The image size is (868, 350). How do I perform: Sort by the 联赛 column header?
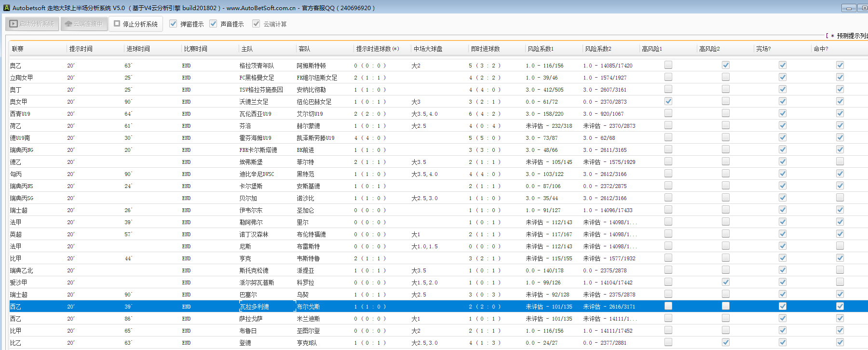coord(18,49)
